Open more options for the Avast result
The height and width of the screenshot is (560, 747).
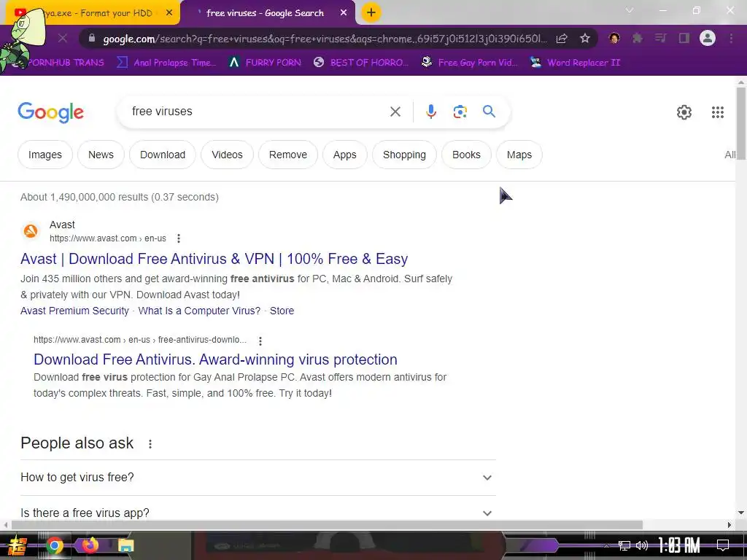coord(179,238)
